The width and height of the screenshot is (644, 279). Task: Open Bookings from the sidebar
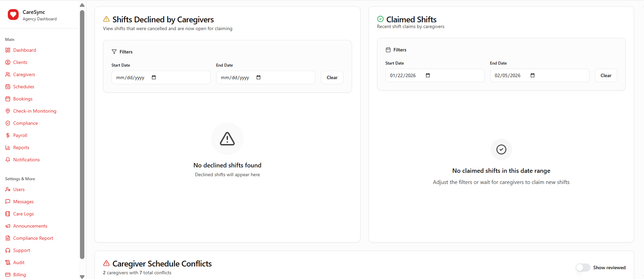point(23,99)
